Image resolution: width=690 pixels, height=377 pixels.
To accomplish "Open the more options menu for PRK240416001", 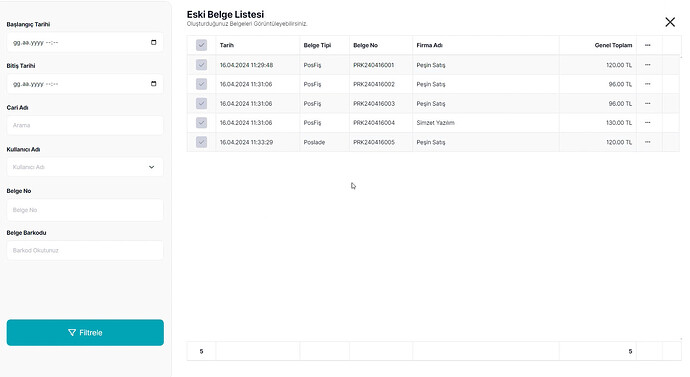I will [x=647, y=65].
